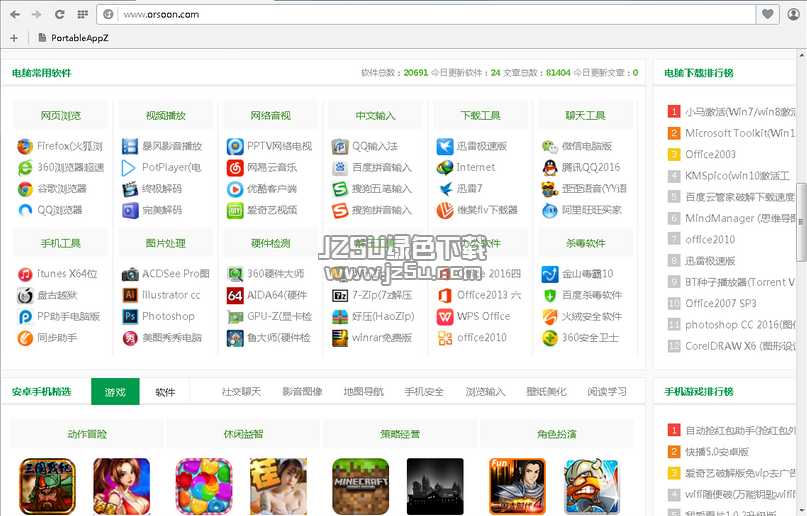
Task: Click the Office2007 SP3 ranking entry
Action: tap(721, 303)
